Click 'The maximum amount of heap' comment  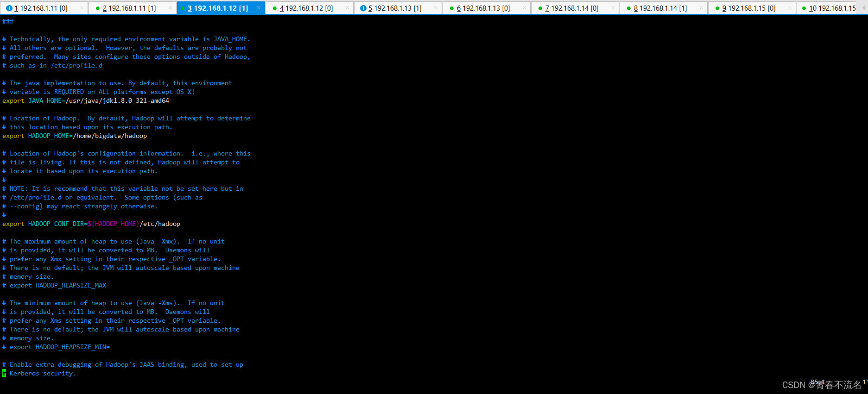[114, 241]
